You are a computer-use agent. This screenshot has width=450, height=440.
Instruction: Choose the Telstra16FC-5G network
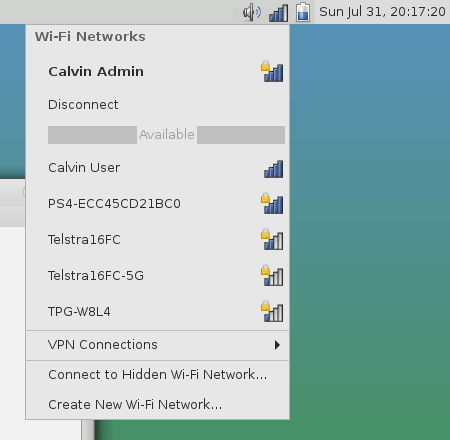[x=158, y=276]
